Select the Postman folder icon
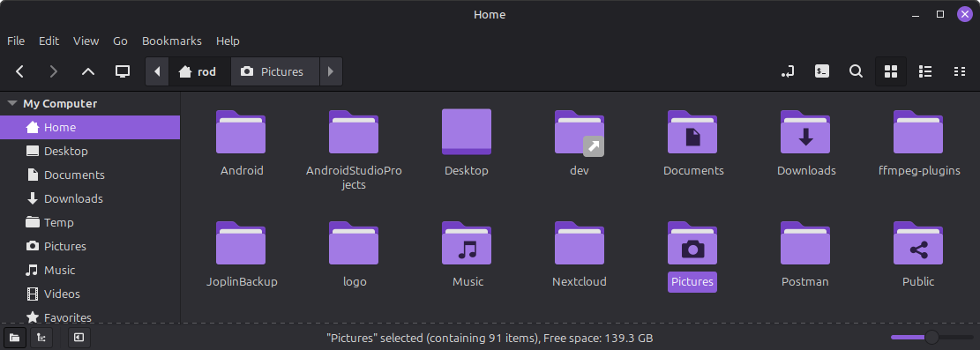 [805, 243]
